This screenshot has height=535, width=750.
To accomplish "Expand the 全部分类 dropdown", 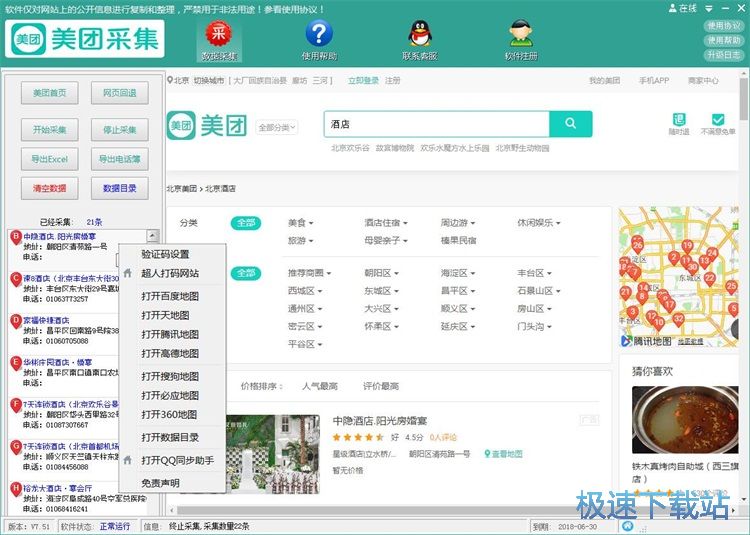I will pos(277,127).
